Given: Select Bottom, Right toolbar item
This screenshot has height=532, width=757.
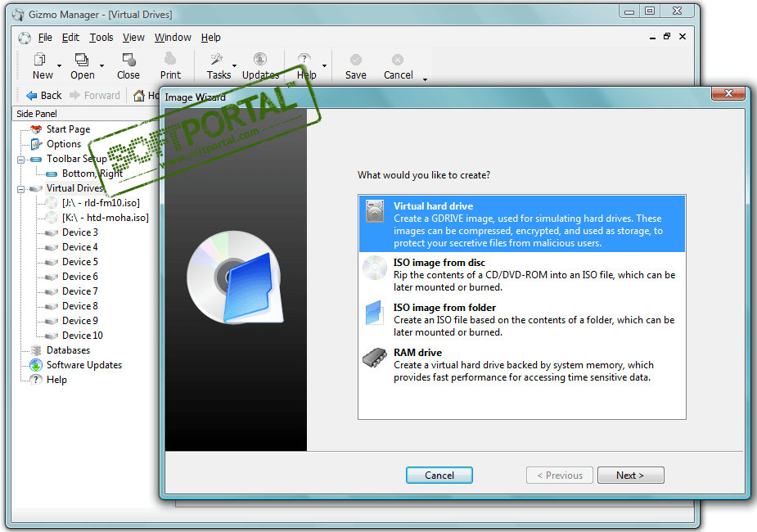Looking at the screenshot, I should click(x=92, y=174).
